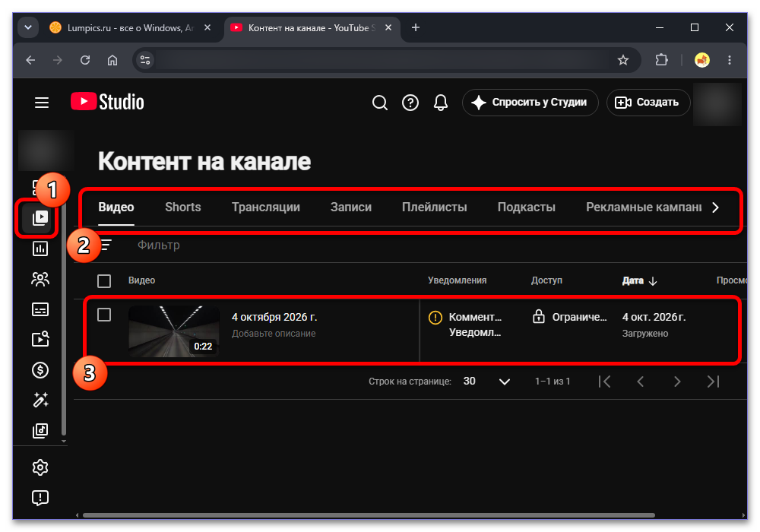Click the video title 4 октября 2026 г.
Screen dimensions: 760x532
click(274, 318)
